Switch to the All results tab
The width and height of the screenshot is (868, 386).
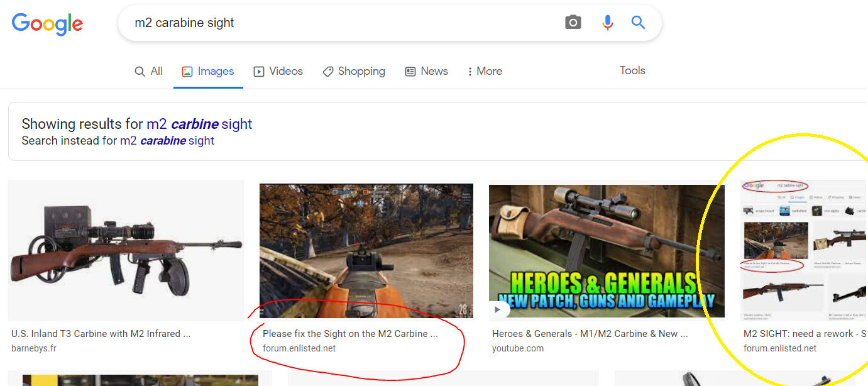point(149,71)
